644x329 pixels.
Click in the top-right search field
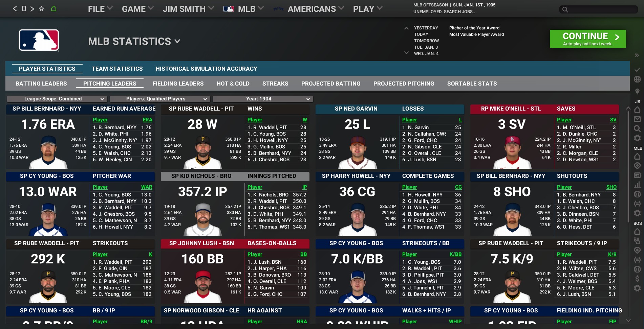click(x=598, y=9)
